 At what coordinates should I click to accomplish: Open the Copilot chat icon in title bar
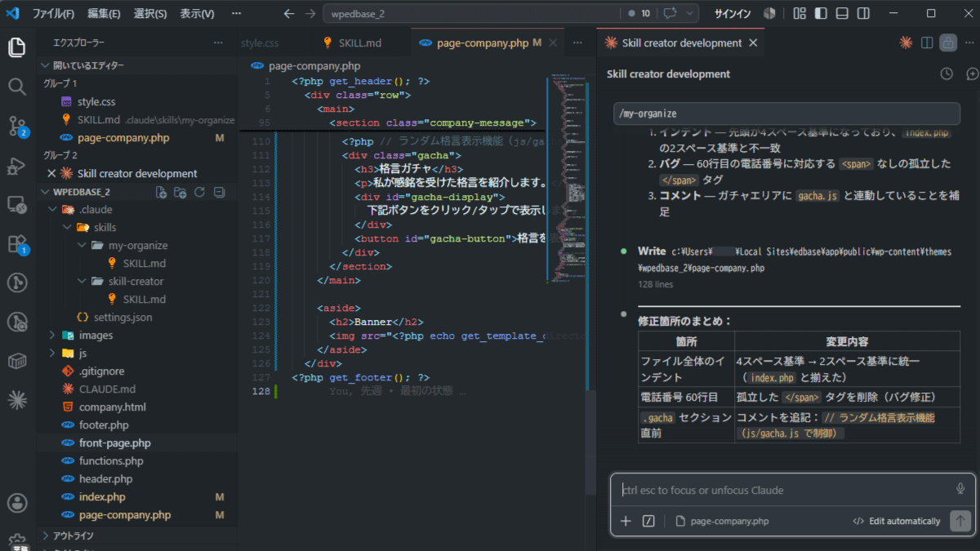point(670,14)
